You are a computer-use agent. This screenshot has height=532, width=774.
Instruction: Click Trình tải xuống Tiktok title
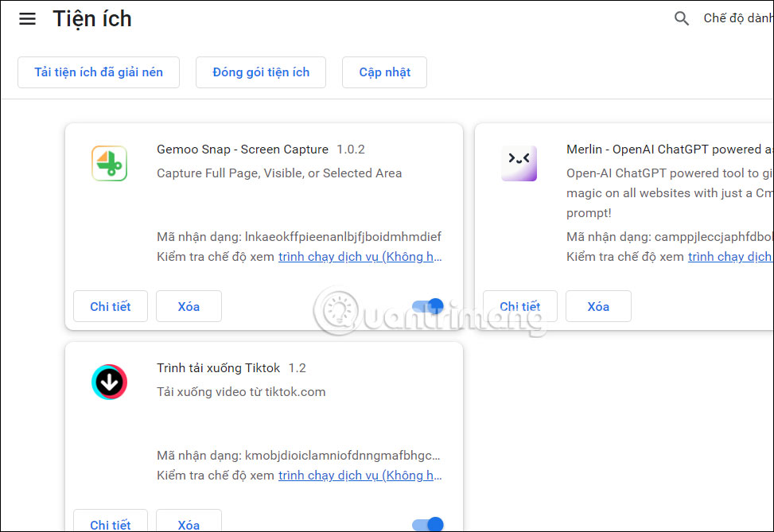point(218,367)
